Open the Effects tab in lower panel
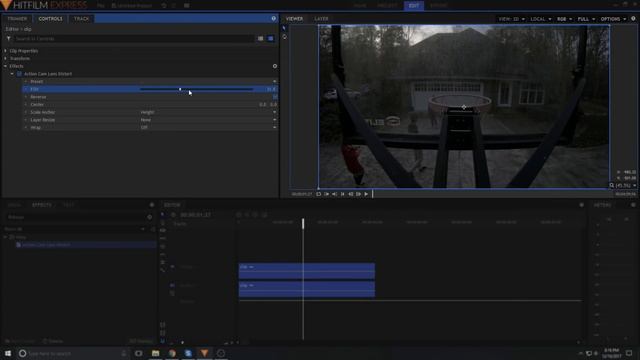This screenshot has height=360, width=640. click(x=42, y=205)
